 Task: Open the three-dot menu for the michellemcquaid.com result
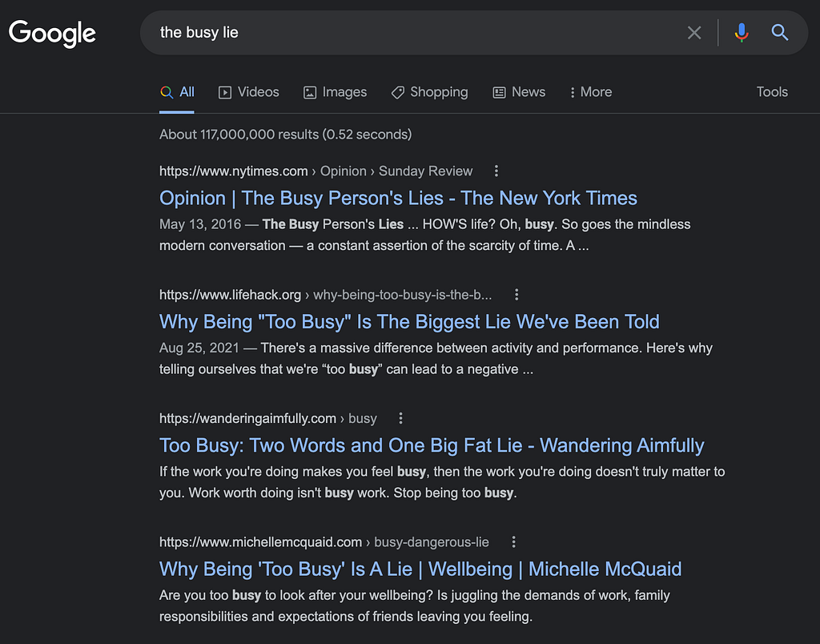click(513, 541)
